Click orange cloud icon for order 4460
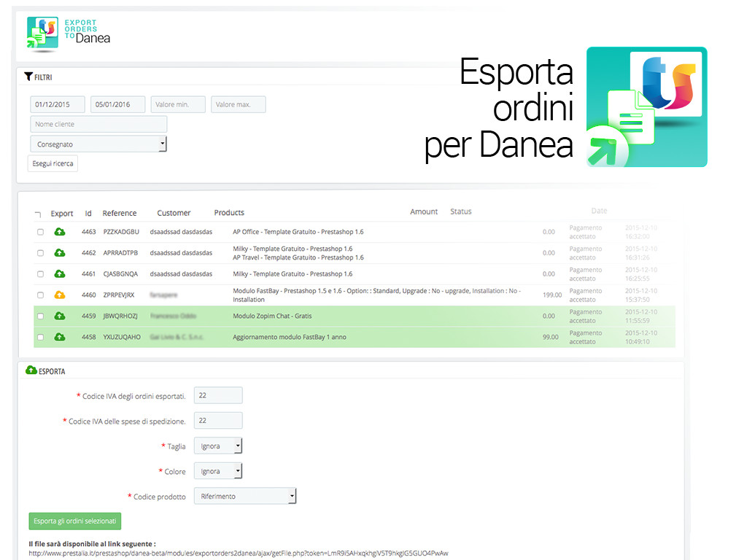 point(60,295)
